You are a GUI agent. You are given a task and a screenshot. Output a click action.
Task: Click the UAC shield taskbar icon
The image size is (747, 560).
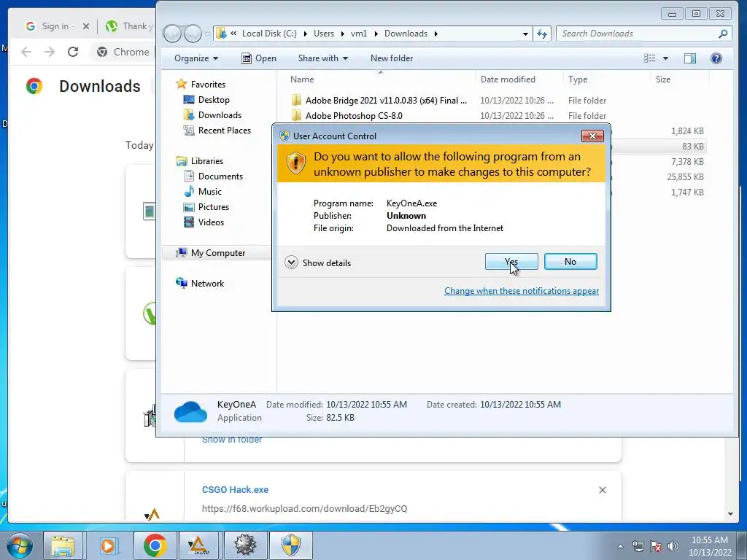290,545
